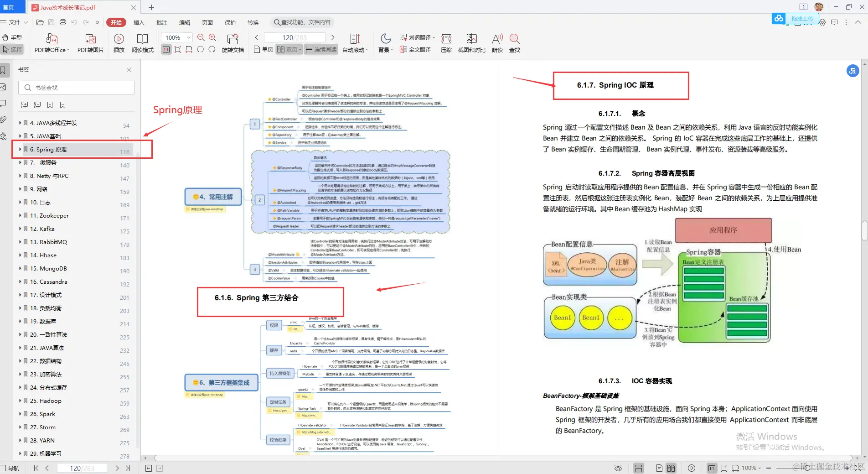Go to previous page arrow in toolbar
This screenshot has width=868, height=474.
[257, 37]
